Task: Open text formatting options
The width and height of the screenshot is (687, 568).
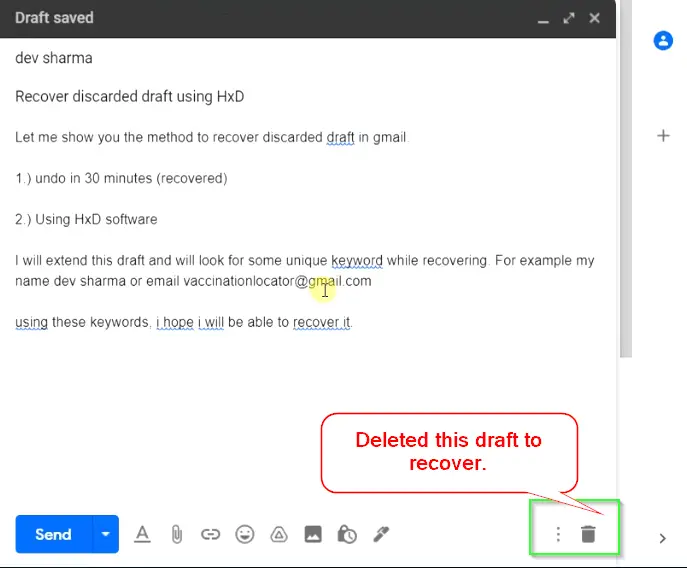Action: click(142, 534)
